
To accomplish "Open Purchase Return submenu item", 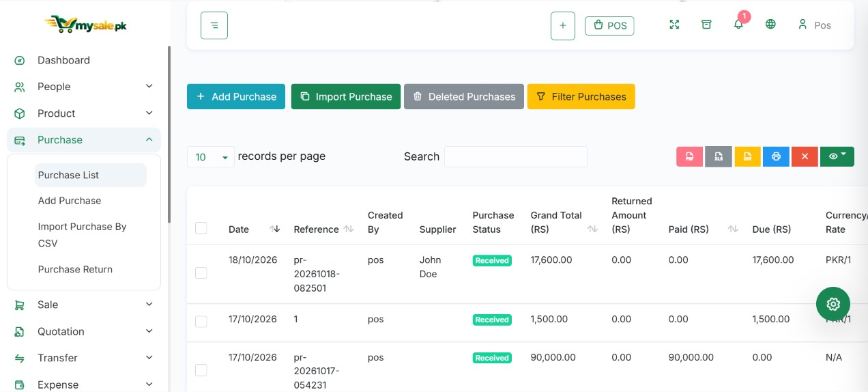I will tap(75, 269).
